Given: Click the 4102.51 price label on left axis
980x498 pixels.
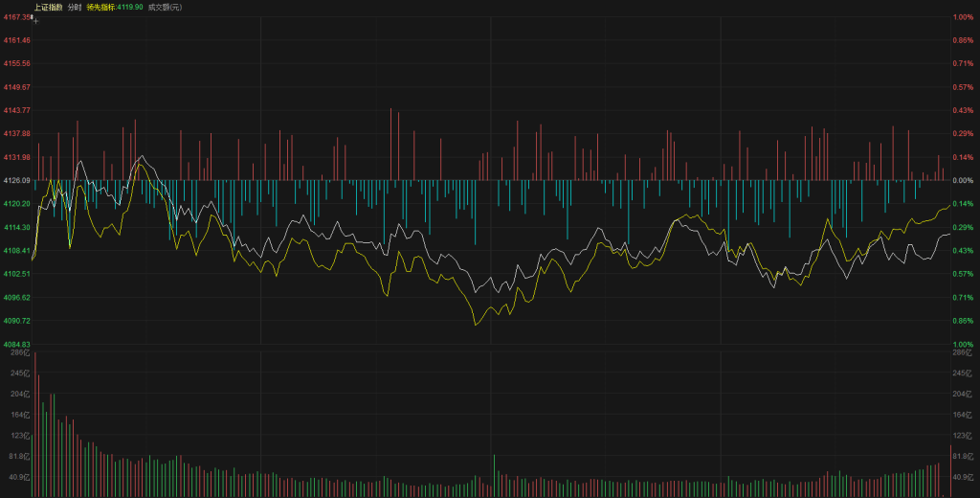Looking at the screenshot, I should tap(17, 274).
